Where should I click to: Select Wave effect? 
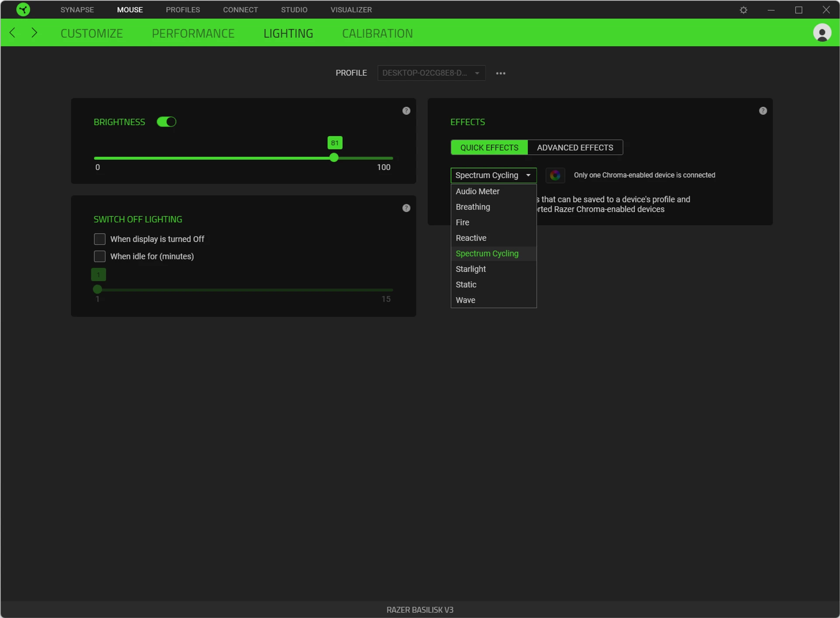click(493, 300)
